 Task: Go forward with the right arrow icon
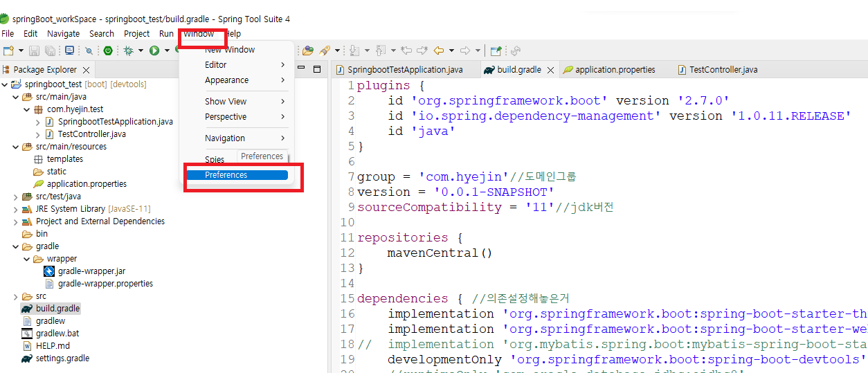tap(465, 51)
